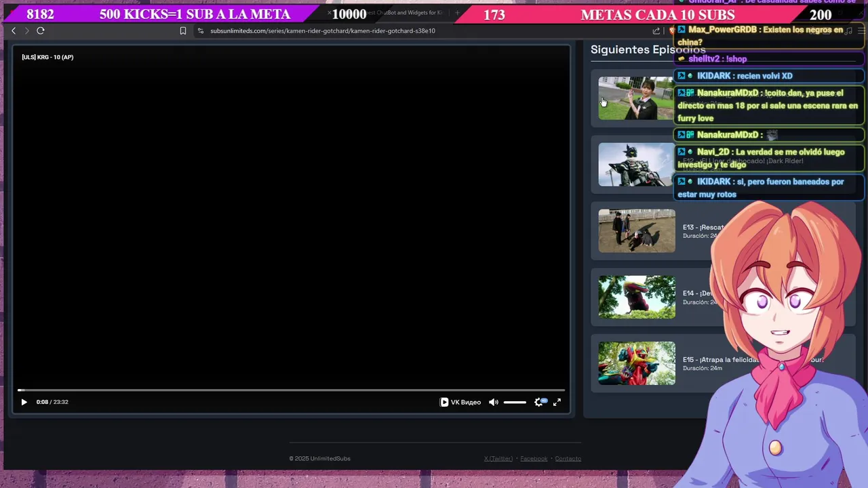The image size is (868, 488).
Task: Open the Facebook footer link
Action: pyautogui.click(x=534, y=458)
